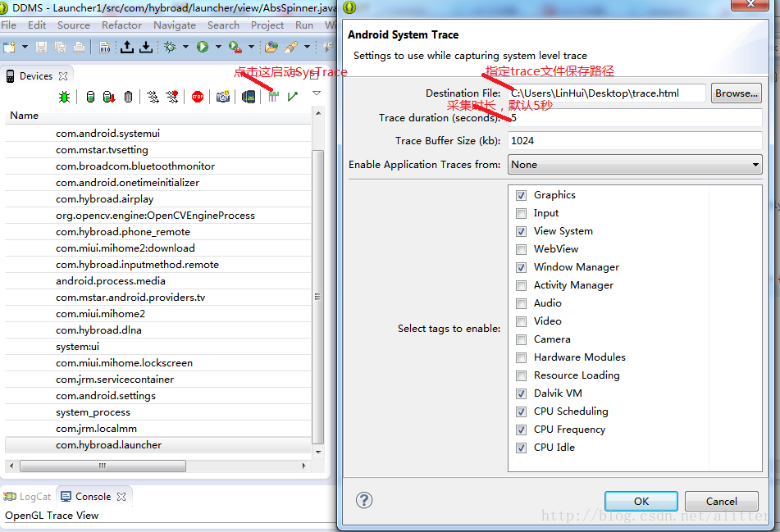Close the Devices tab with the X
Viewport: 780px width, 532px height.
pos(63,76)
